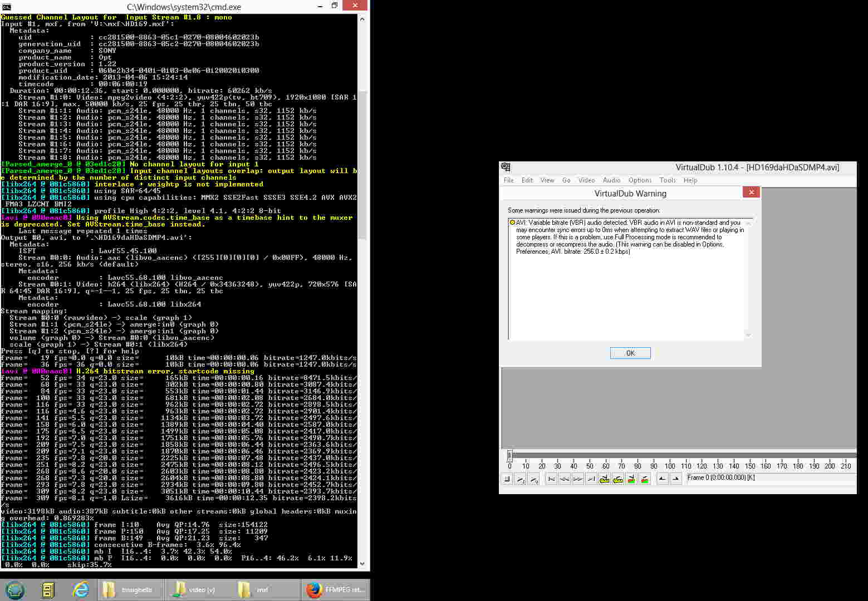Go to the next key frame
This screenshot has height=601, width=868.
coord(618,479)
